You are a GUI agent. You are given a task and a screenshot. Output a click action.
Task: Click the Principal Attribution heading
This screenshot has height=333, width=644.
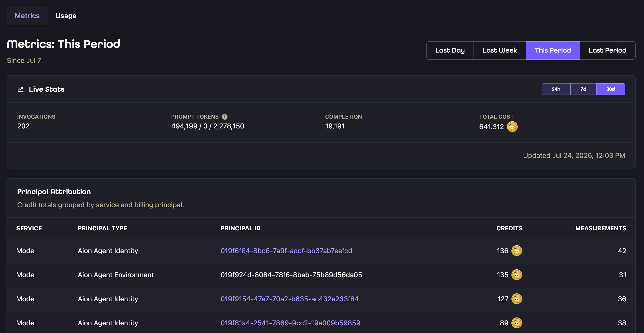pyautogui.click(x=54, y=192)
